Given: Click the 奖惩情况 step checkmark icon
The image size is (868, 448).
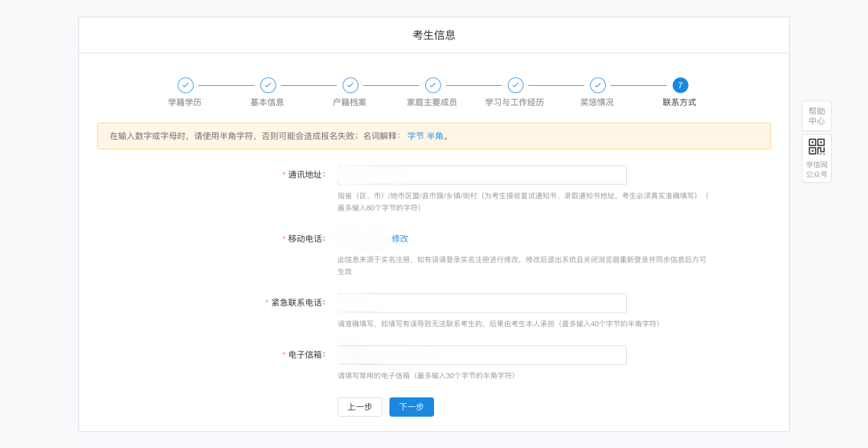Looking at the screenshot, I should click(x=597, y=85).
